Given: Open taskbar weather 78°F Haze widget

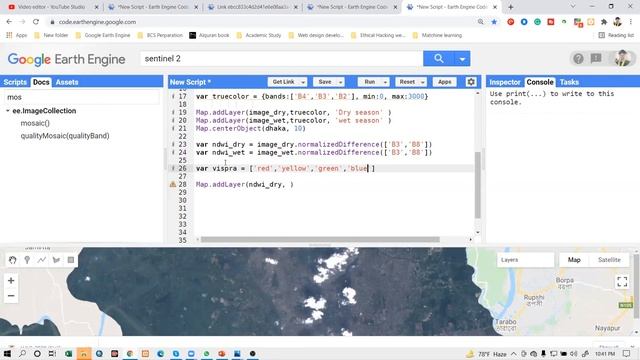Looking at the screenshot, I should coord(487,354).
